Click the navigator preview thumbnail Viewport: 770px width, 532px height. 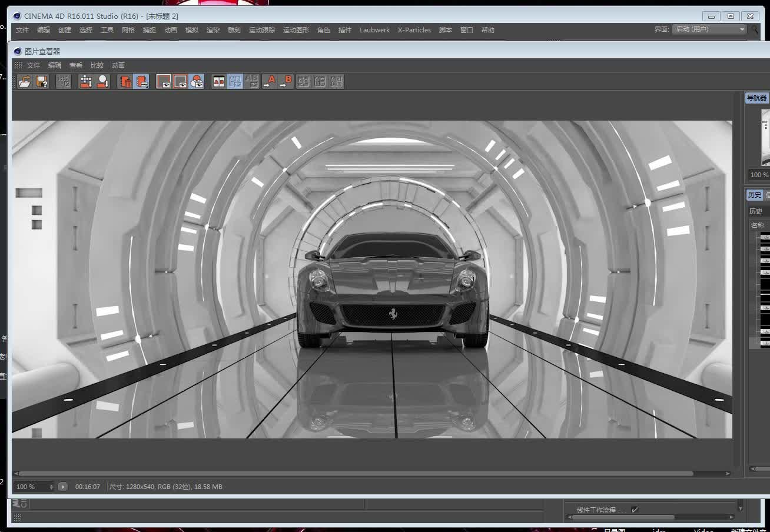click(x=765, y=137)
